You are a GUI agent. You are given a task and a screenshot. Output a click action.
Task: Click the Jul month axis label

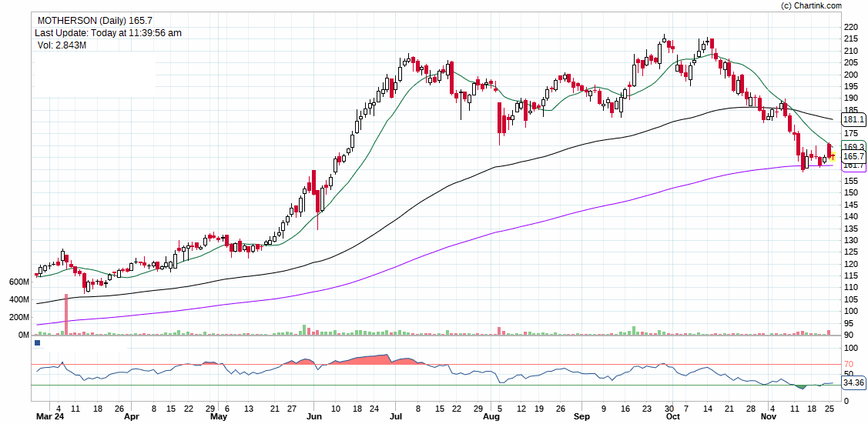[395, 417]
